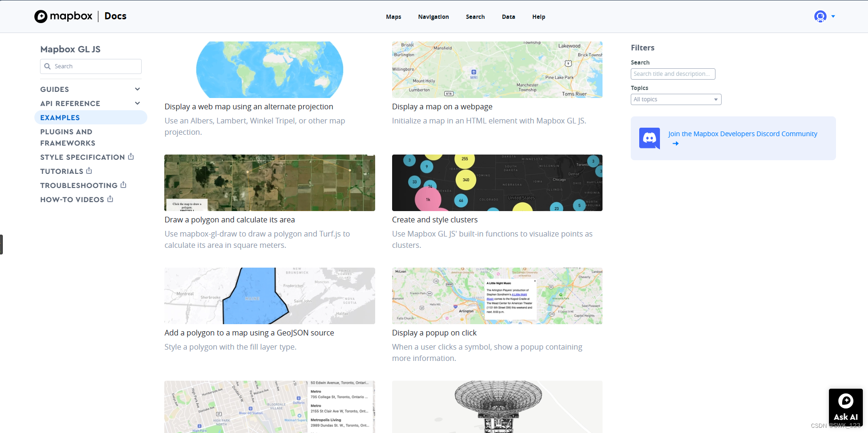Click the Mapbox logo icon
868x433 pixels.
tap(41, 16)
